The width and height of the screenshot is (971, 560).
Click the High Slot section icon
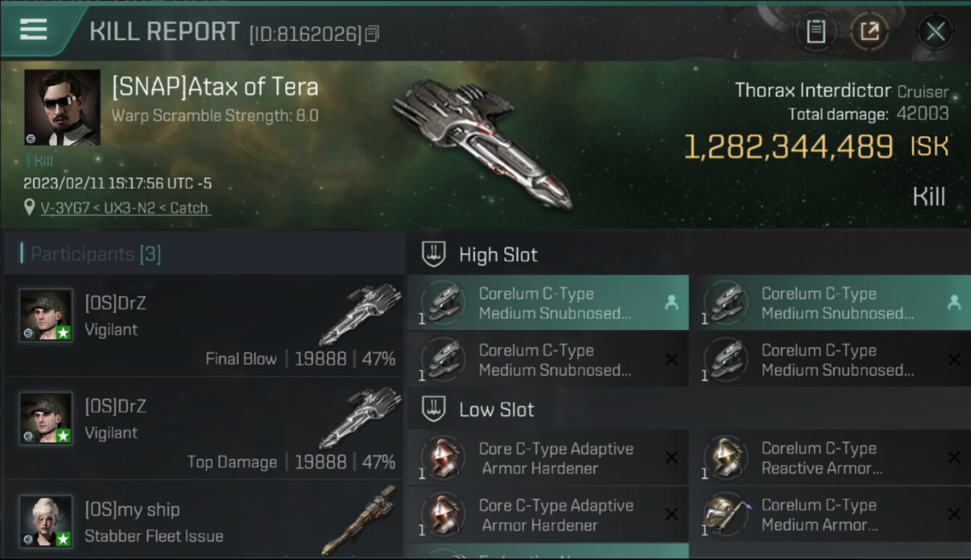[434, 255]
